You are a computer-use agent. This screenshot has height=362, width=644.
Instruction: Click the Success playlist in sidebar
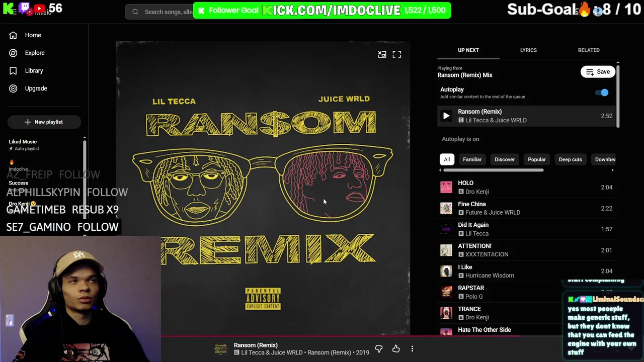(19, 183)
